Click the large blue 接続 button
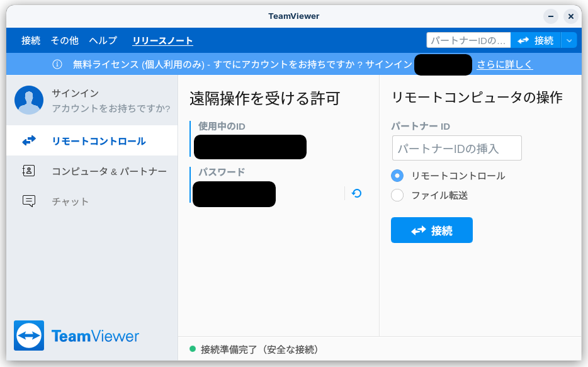Image resolution: width=588 pixels, height=367 pixels. coord(432,230)
